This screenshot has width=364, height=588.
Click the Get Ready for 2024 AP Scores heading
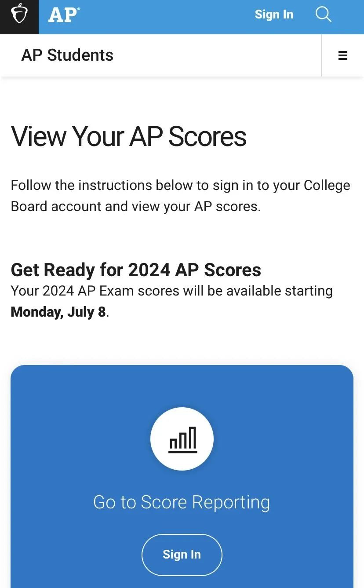click(136, 270)
